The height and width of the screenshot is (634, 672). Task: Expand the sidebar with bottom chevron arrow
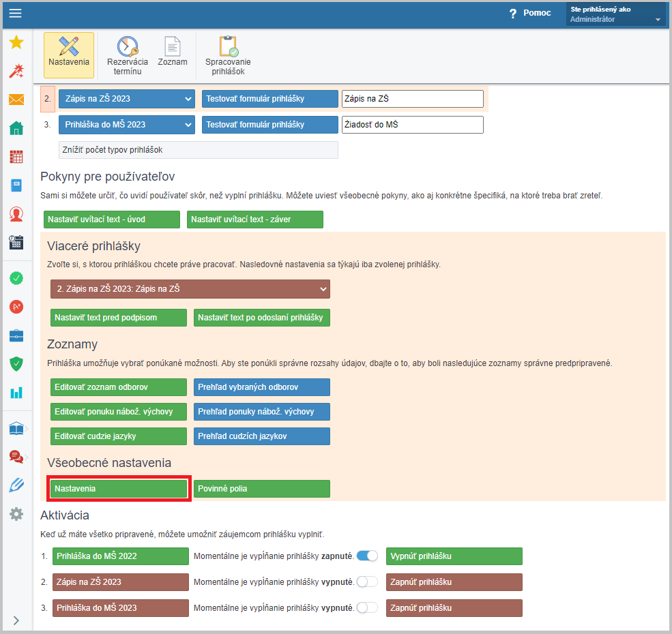(x=16, y=620)
